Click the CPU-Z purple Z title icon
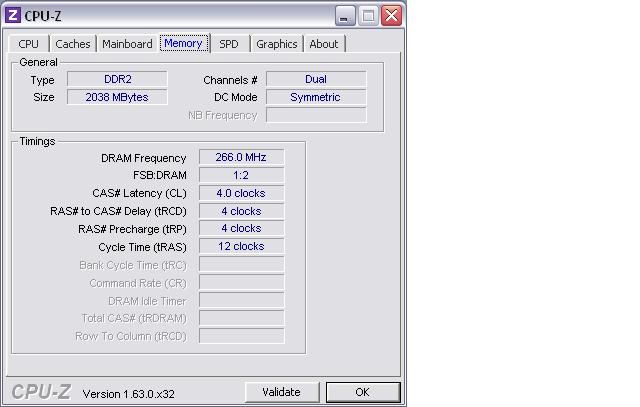The image size is (640, 407). (x=13, y=16)
